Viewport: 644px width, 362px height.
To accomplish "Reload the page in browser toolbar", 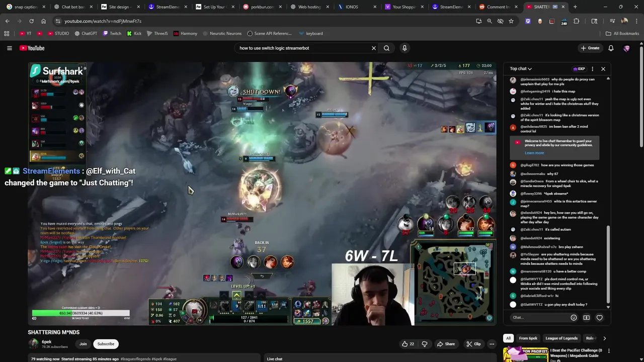I will click(x=31, y=21).
